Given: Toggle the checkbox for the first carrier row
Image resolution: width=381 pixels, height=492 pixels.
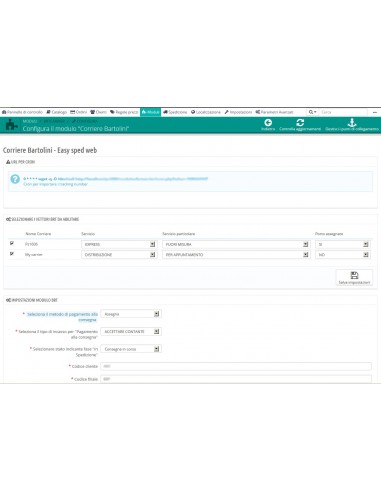Looking at the screenshot, I should (x=12, y=244).
